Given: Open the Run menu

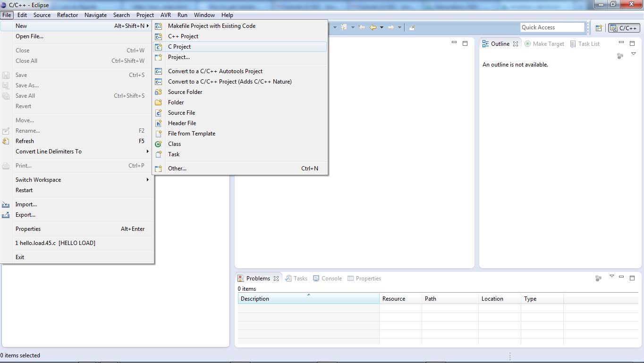Looking at the screenshot, I should pyautogui.click(x=182, y=15).
